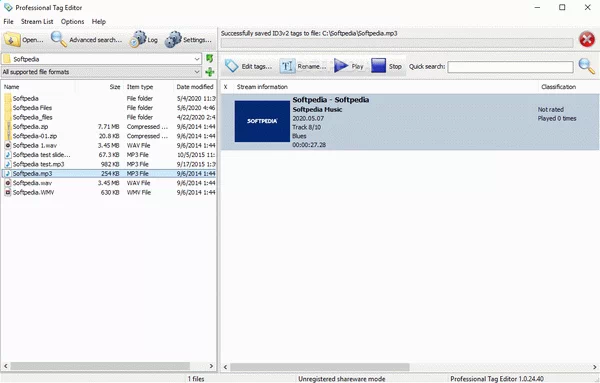Image resolution: width=600 pixels, height=383 pixels.
Task: Start playback with Play button
Action: point(348,66)
